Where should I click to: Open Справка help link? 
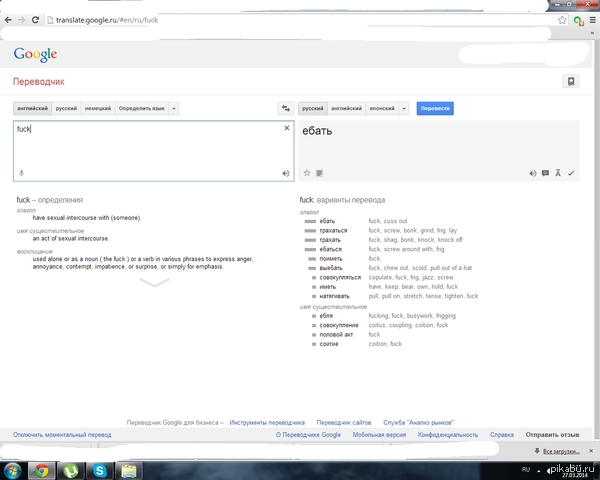point(502,435)
